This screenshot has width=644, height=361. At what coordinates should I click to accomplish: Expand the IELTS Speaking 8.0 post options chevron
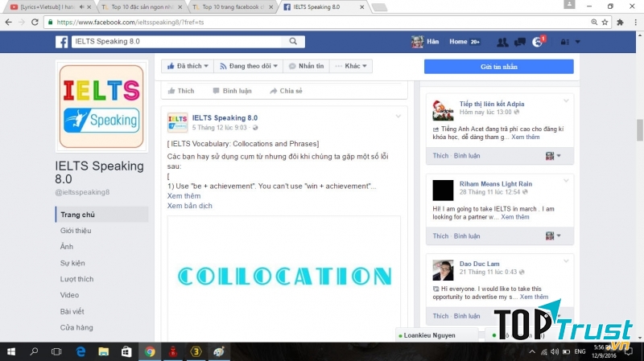pyautogui.click(x=398, y=117)
